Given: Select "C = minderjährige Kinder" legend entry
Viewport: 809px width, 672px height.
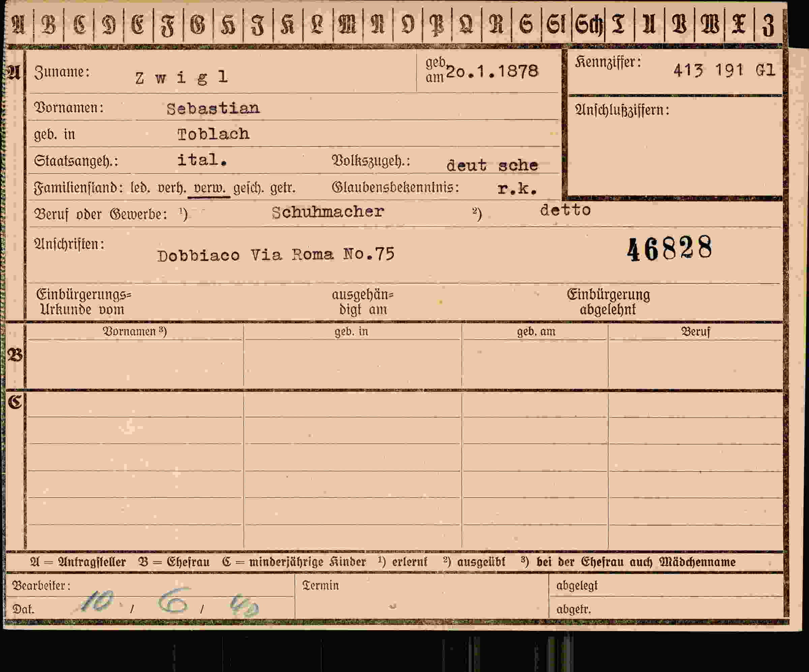Looking at the screenshot, I should (294, 562).
